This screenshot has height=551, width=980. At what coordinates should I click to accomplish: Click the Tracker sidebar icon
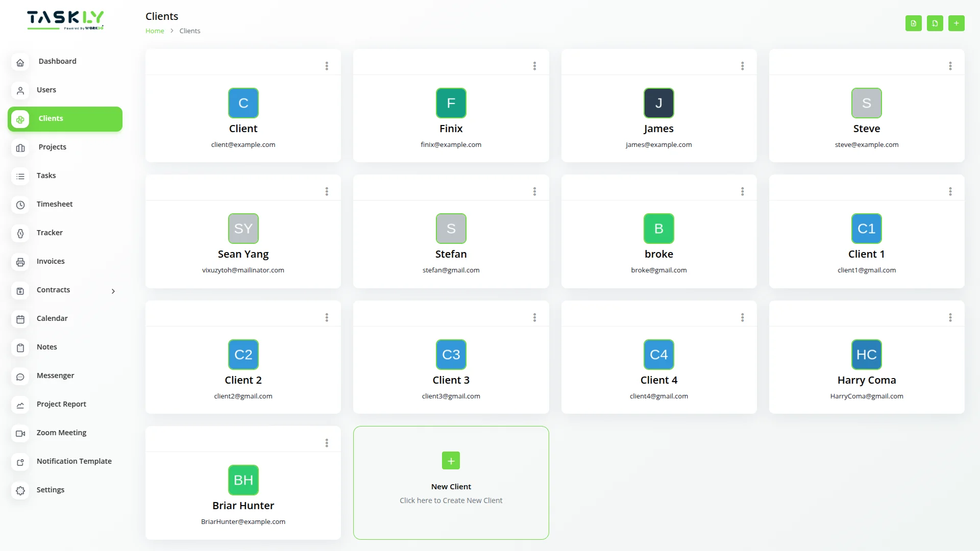click(x=20, y=234)
